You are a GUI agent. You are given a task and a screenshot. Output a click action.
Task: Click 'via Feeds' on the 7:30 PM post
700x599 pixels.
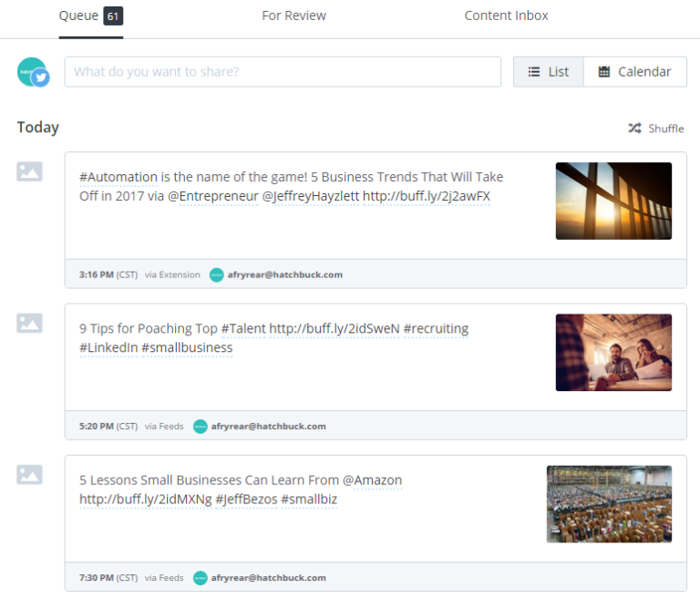(164, 578)
